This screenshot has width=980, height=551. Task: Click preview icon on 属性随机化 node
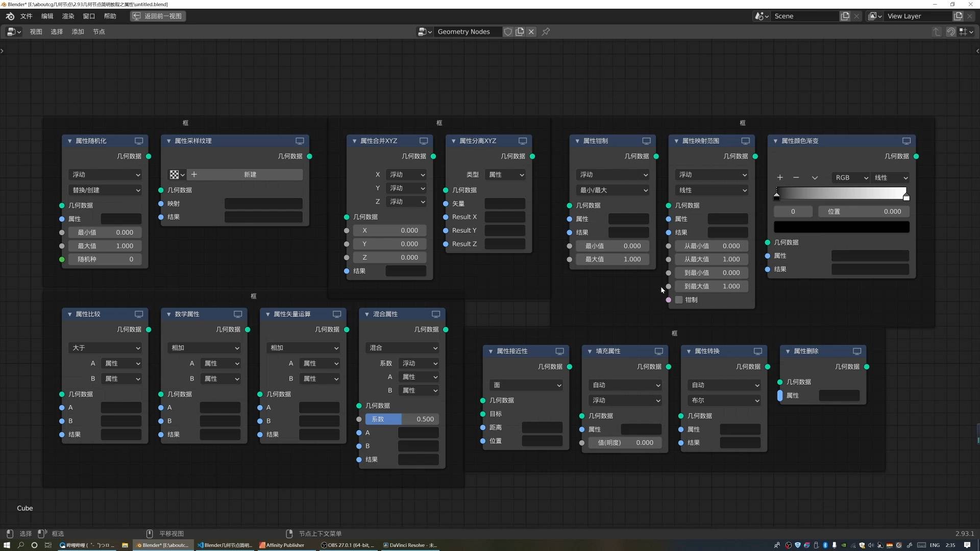pyautogui.click(x=139, y=141)
